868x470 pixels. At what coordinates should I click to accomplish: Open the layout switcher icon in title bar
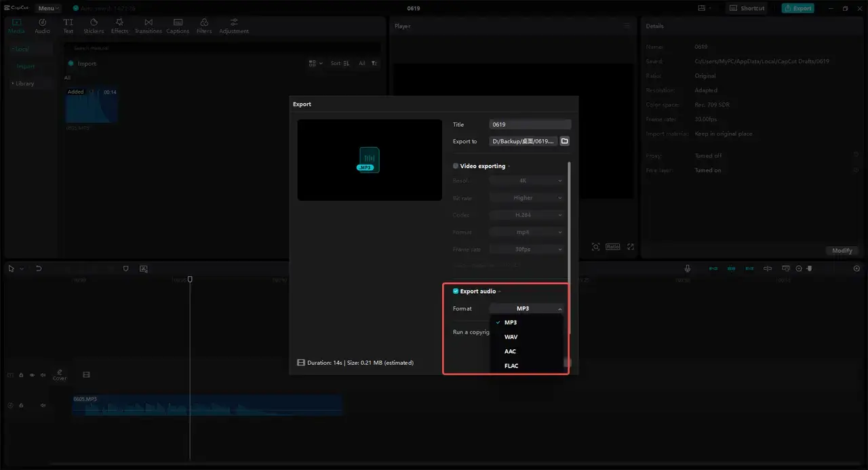coord(704,8)
